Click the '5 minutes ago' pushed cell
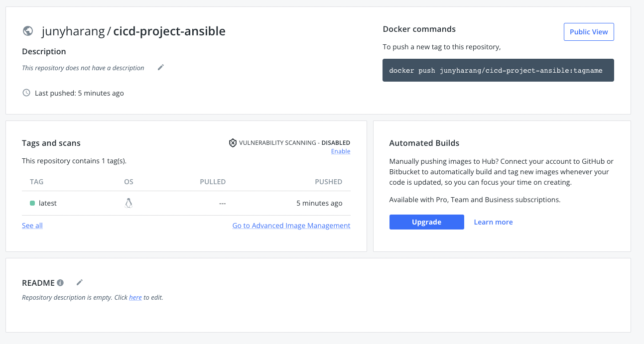Screen dimensions: 644x344 pos(319,203)
